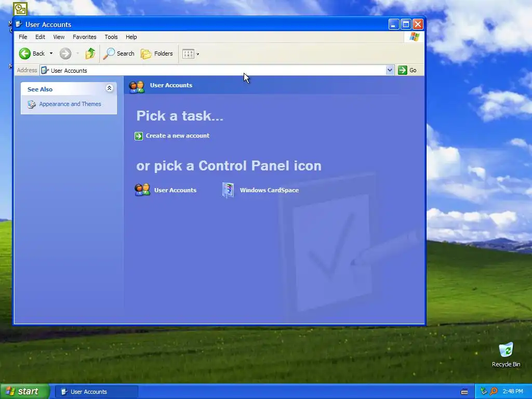Go up one folder level icon
The width and height of the screenshot is (532, 399).
[90, 54]
